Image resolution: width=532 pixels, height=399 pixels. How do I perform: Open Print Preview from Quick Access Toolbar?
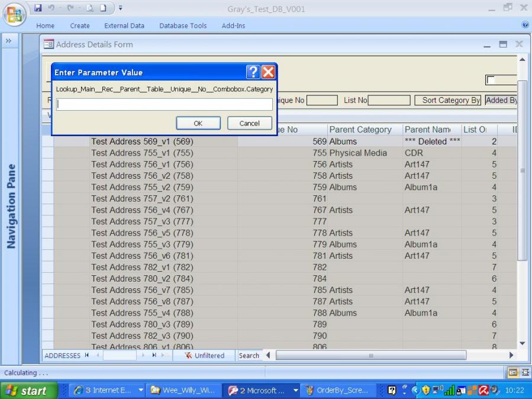[x=89, y=8]
